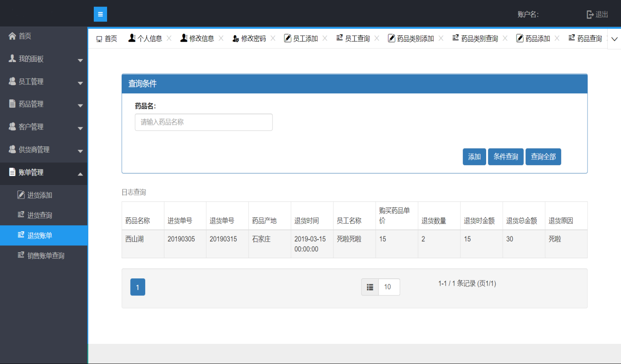
Task: Close the 个人信息 tab
Action: pos(169,38)
